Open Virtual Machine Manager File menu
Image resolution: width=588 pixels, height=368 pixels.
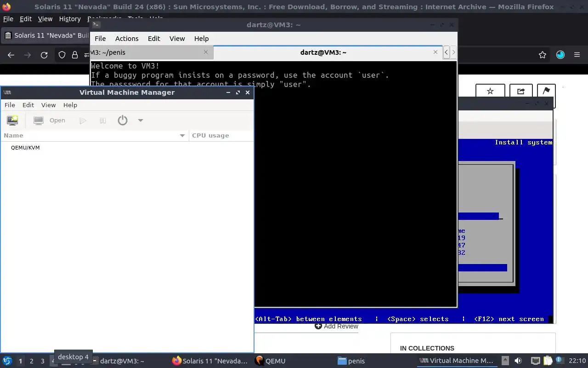[10, 105]
